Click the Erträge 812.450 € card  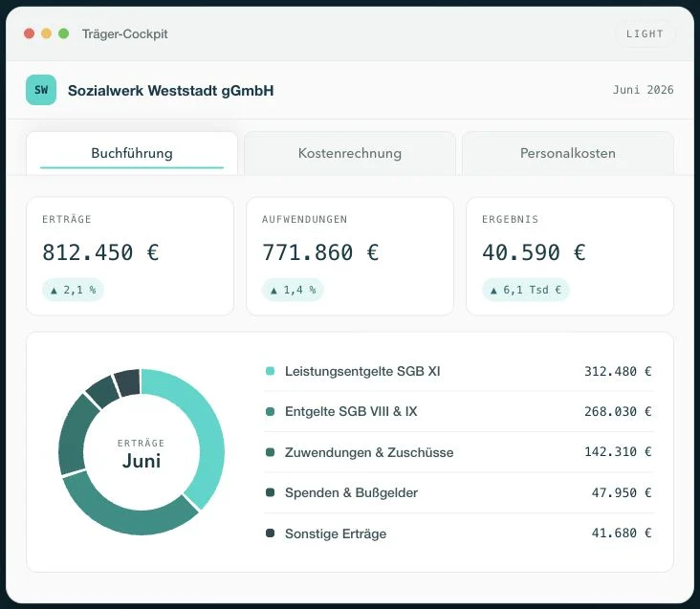pyautogui.click(x=130, y=256)
